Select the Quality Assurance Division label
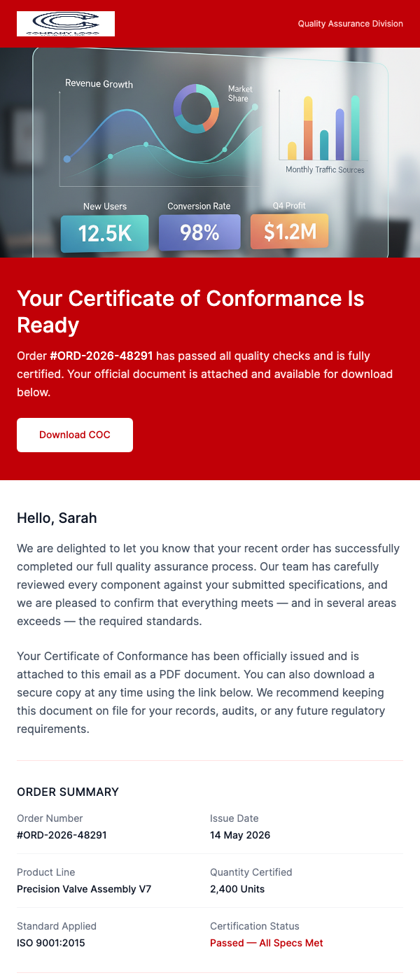420x980 pixels. pyautogui.click(x=350, y=23)
